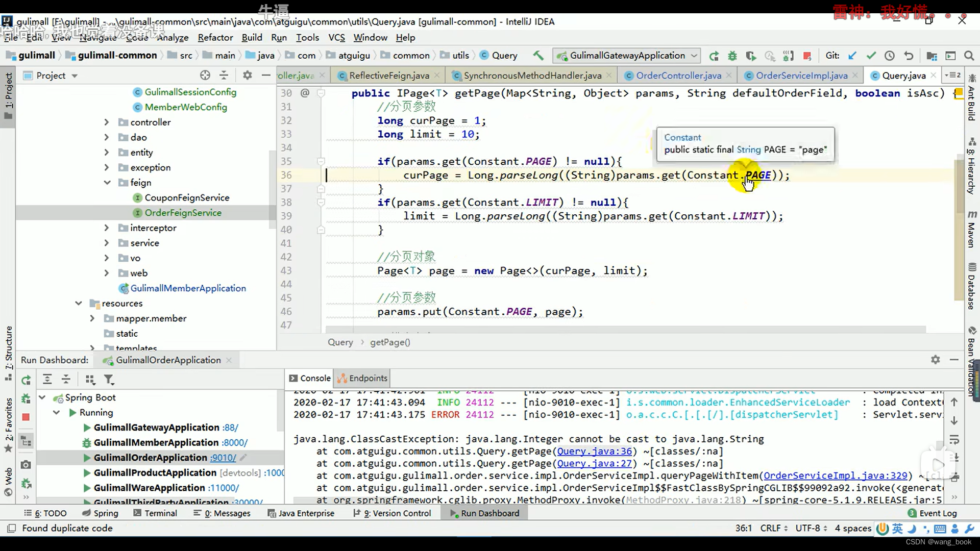Click the Rerun application green icon
This screenshot has width=980, height=551.
click(714, 56)
